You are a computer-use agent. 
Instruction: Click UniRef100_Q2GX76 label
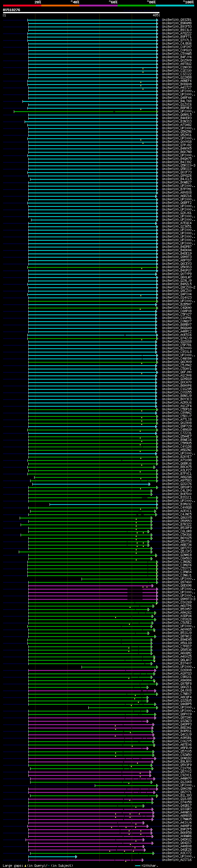pyautogui.click(x=176, y=484)
